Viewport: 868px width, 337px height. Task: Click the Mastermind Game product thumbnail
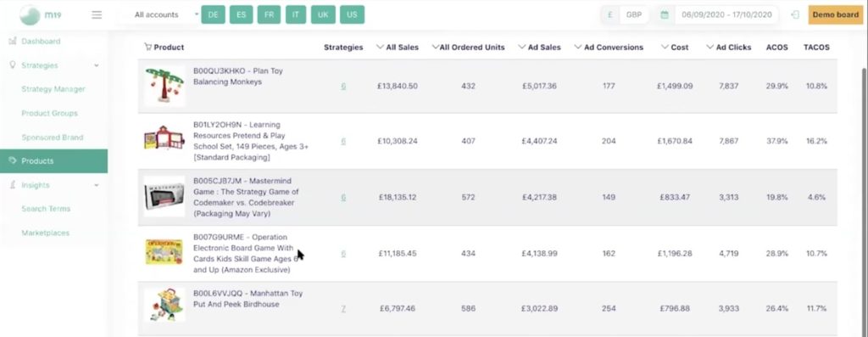click(164, 196)
